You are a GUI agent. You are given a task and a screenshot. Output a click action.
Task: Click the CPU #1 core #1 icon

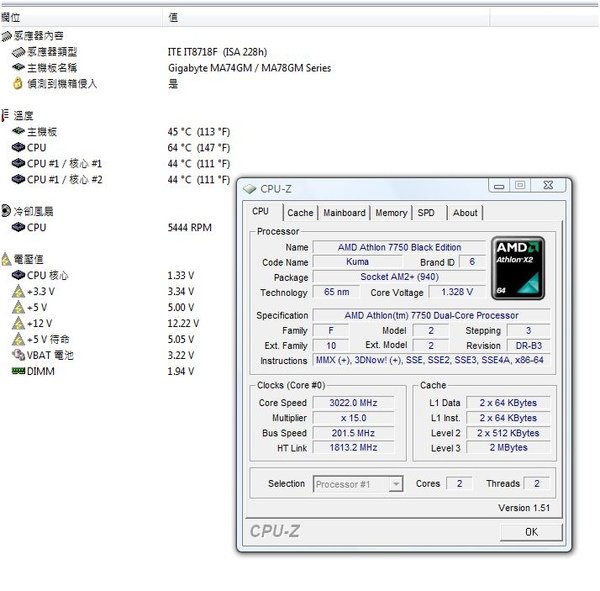tap(18, 163)
